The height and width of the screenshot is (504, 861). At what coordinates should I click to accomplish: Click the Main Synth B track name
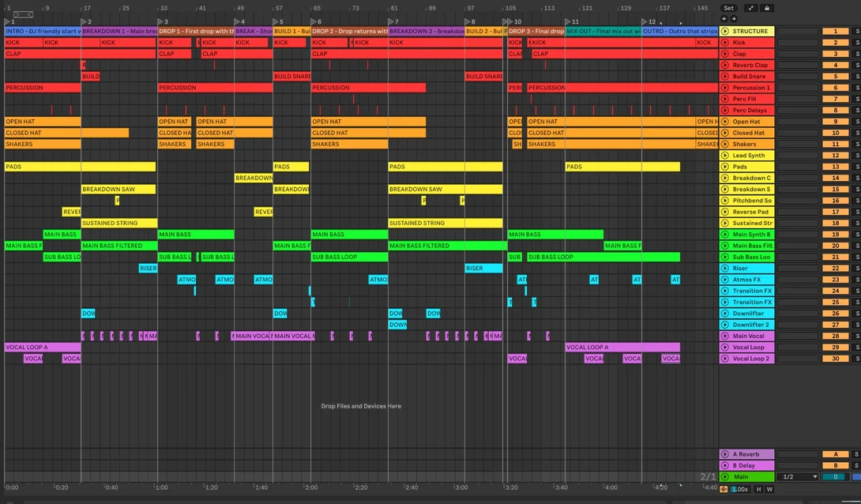click(x=752, y=235)
